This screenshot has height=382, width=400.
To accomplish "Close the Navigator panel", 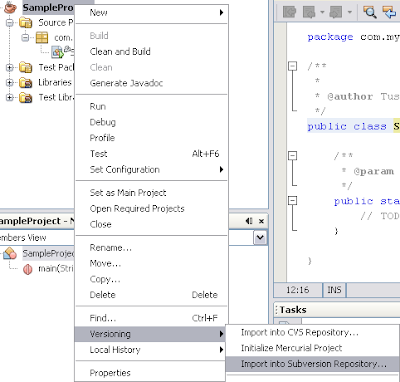I will pyautogui.click(x=261, y=221).
